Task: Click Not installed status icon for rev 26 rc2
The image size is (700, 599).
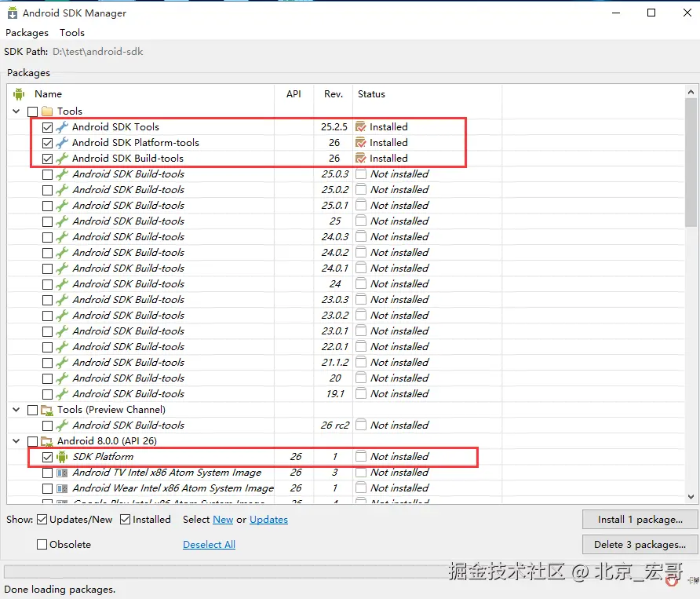Action: (x=361, y=426)
